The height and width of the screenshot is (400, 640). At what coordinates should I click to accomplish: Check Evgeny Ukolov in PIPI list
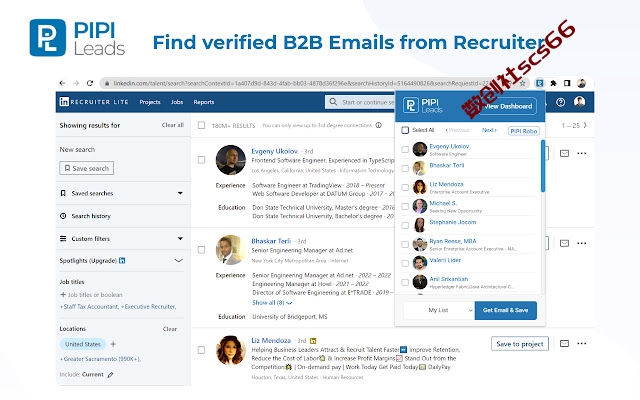click(405, 149)
